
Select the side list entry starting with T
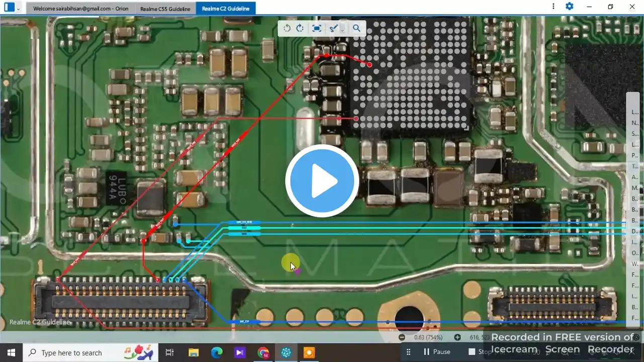coord(634,166)
